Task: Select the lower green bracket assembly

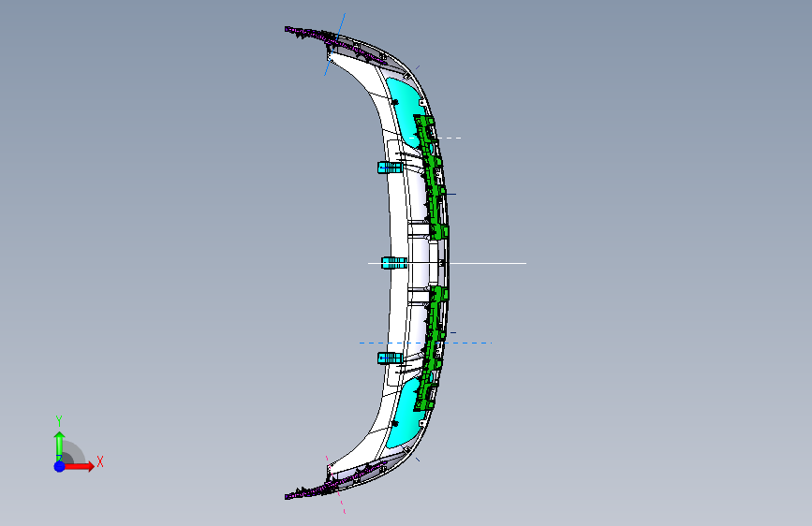Action: (x=433, y=348)
